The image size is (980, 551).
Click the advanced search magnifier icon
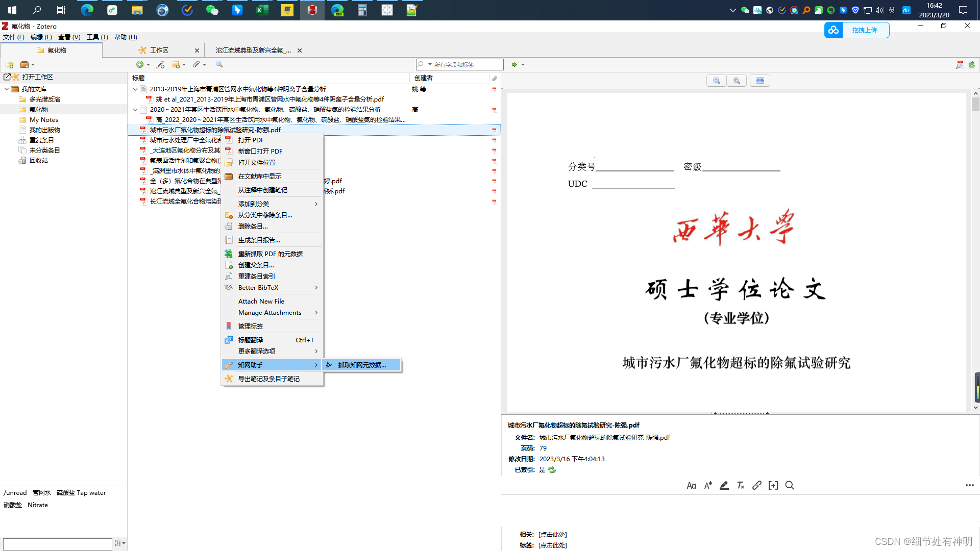click(219, 64)
